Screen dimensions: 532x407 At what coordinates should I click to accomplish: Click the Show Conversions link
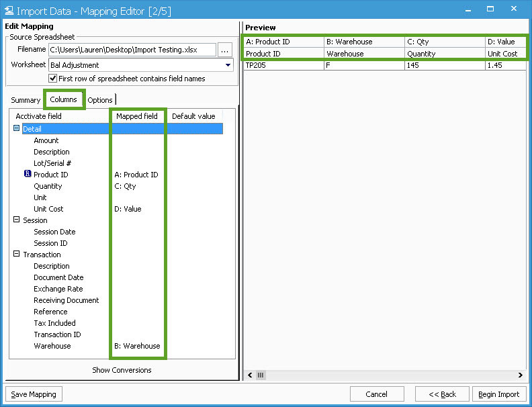click(122, 370)
